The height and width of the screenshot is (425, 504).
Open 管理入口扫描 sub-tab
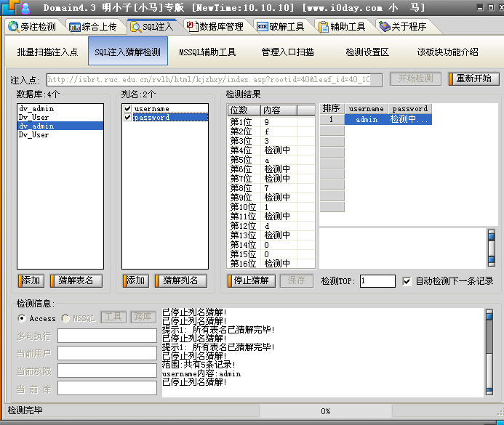coord(288,52)
